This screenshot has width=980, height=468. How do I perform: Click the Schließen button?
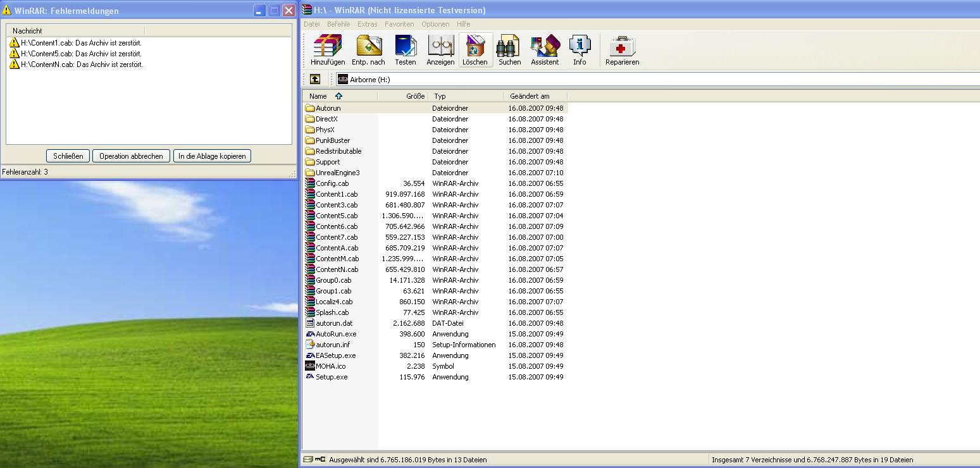(x=68, y=156)
